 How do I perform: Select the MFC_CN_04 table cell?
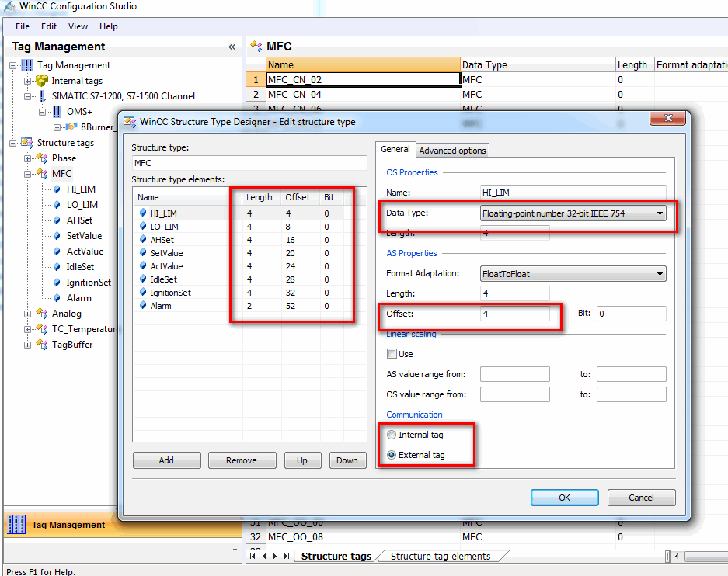click(x=363, y=94)
